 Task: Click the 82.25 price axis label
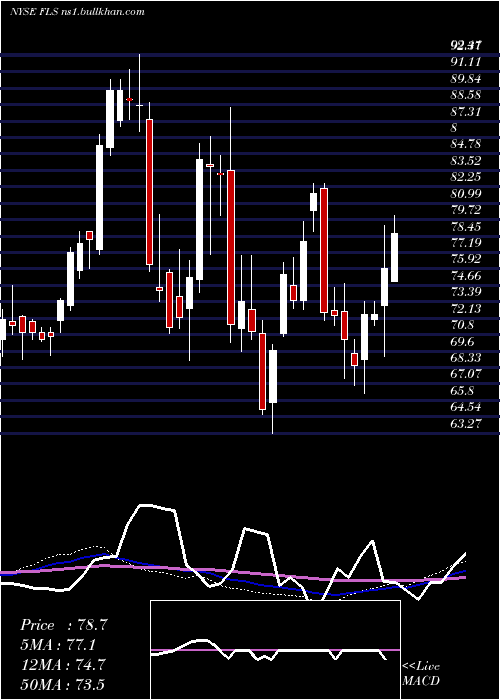coord(465,177)
